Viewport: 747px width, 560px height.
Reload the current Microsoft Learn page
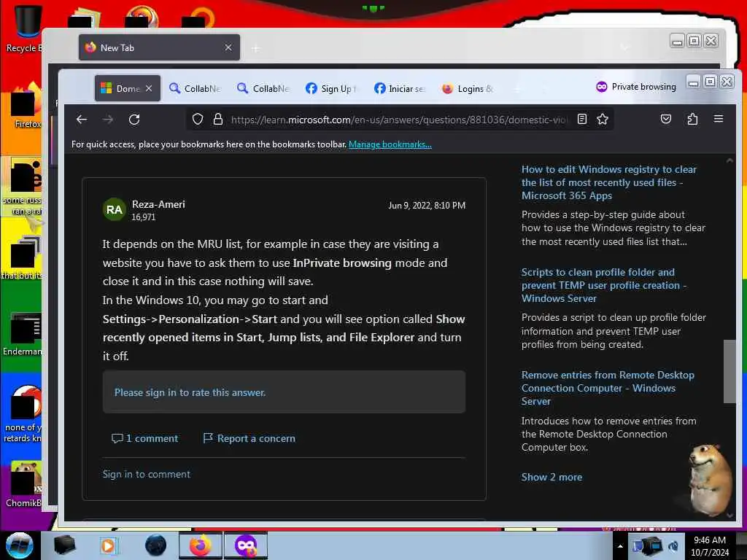tap(134, 119)
